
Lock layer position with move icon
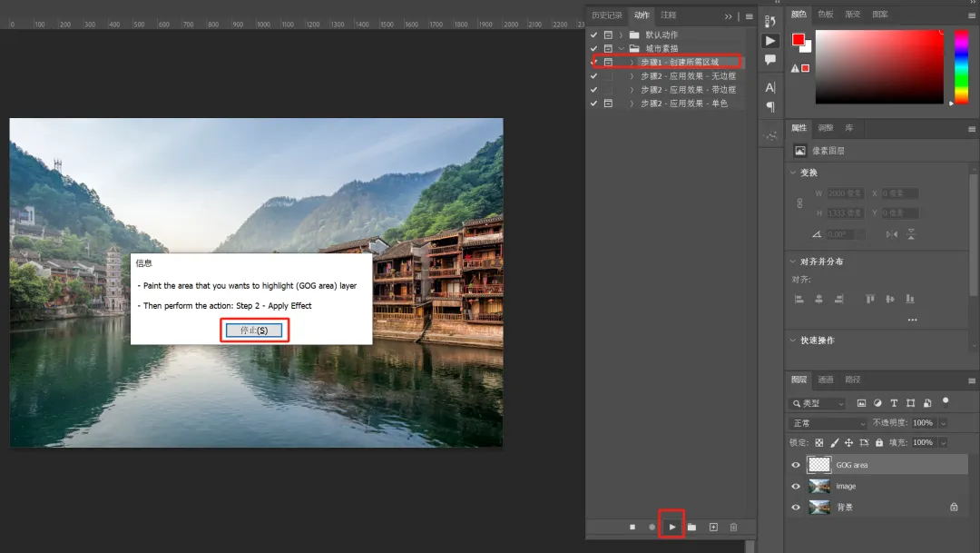pos(848,443)
